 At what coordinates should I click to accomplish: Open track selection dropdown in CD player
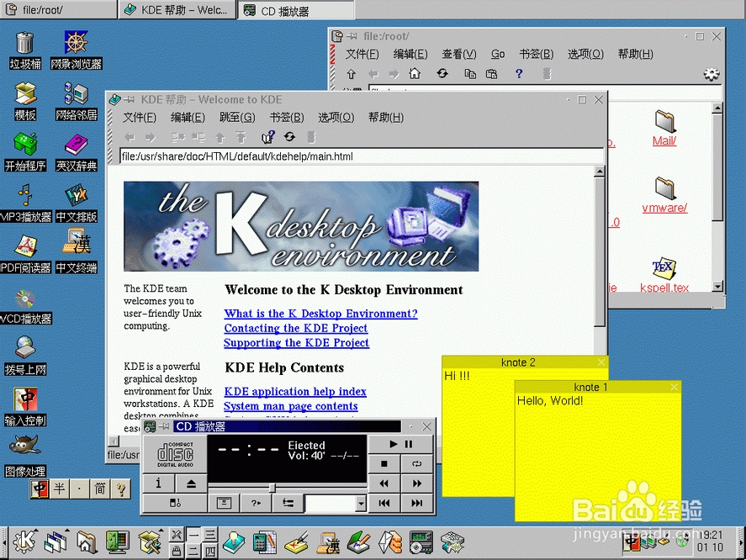tap(361, 503)
